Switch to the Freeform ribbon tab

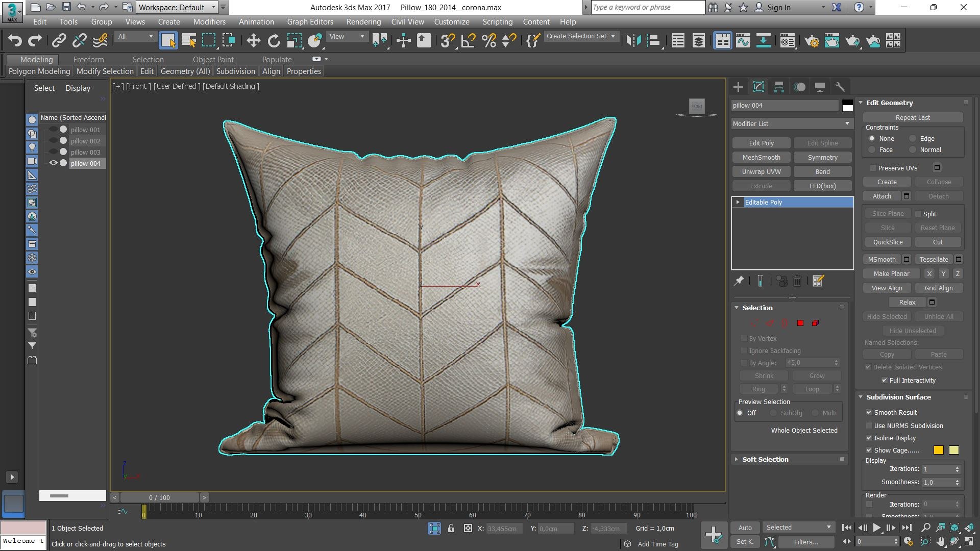pos(88,60)
